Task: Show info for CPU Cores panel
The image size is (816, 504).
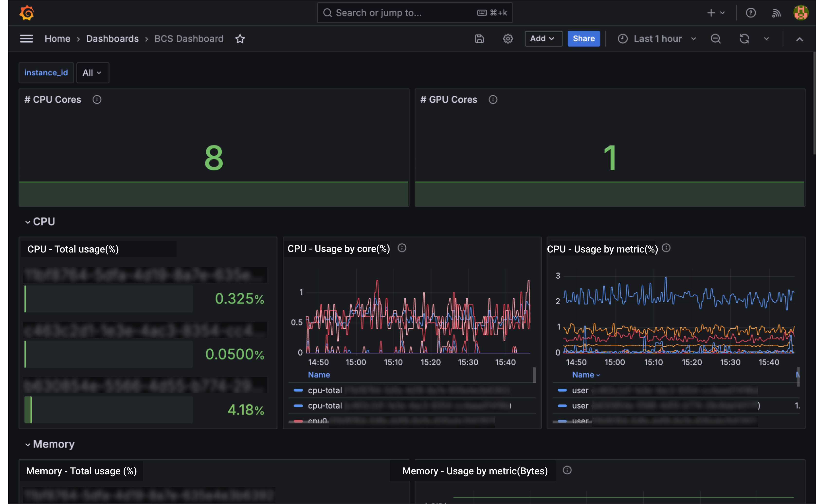Action: [97, 99]
